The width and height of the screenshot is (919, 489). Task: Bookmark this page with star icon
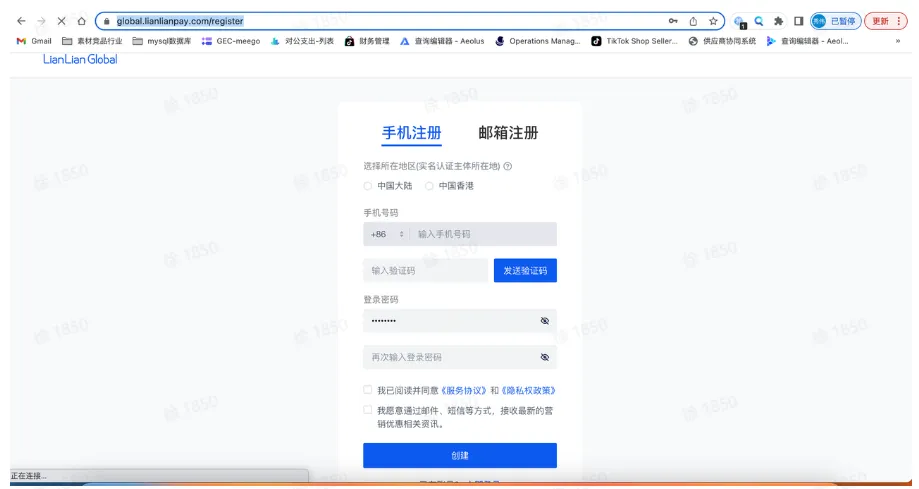(x=713, y=21)
